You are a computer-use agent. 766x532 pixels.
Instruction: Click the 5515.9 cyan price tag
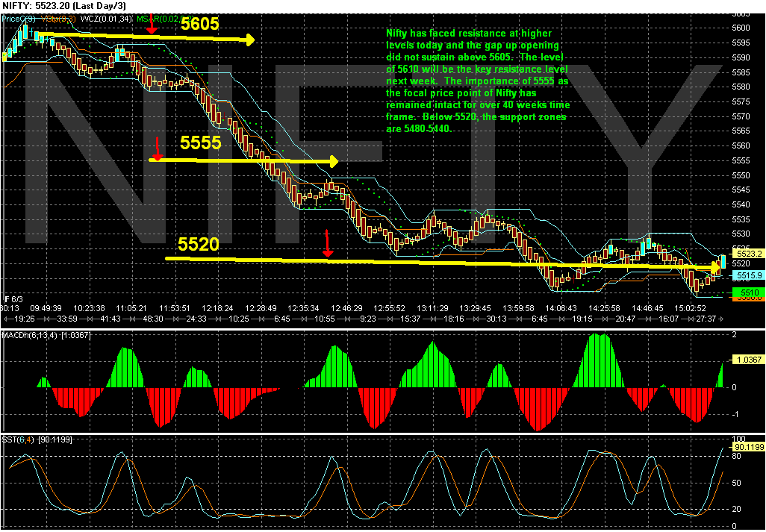748,276
